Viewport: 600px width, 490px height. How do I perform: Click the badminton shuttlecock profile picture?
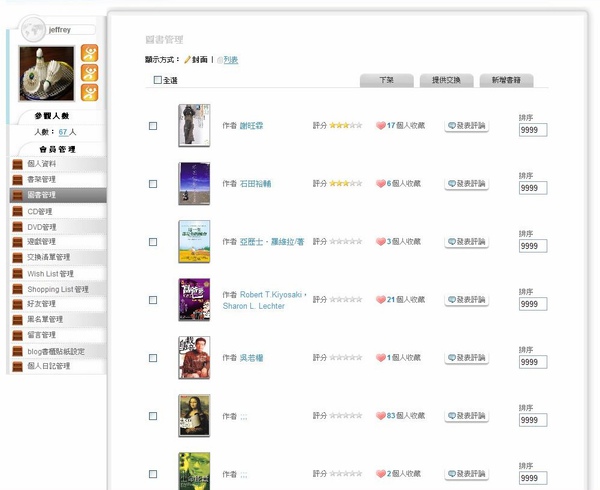[47, 73]
